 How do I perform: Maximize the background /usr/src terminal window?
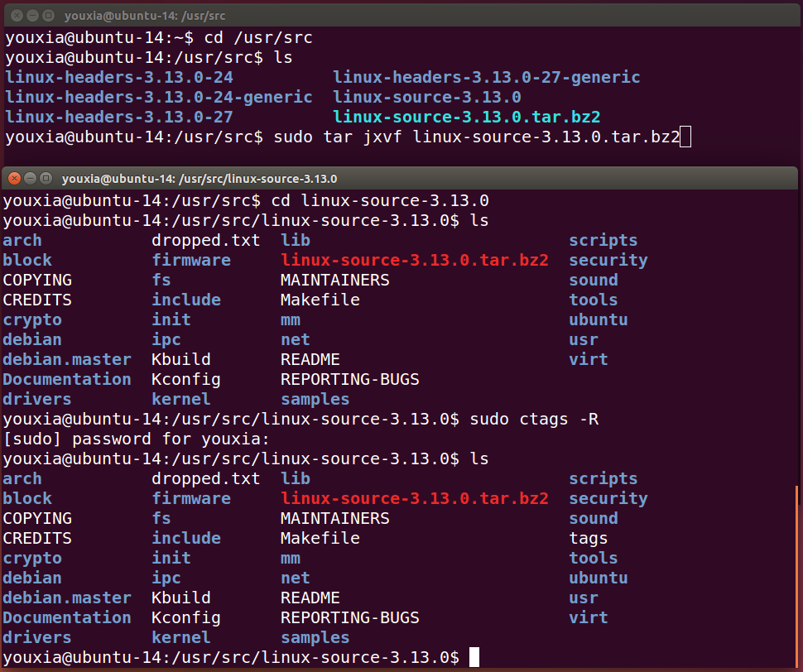(48, 16)
